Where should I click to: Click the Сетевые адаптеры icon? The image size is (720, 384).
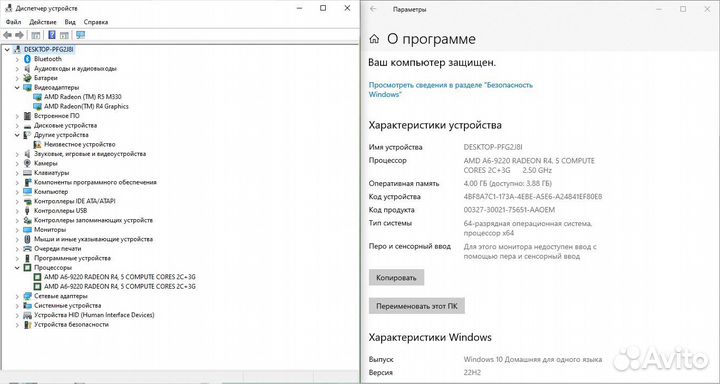click(x=27, y=296)
